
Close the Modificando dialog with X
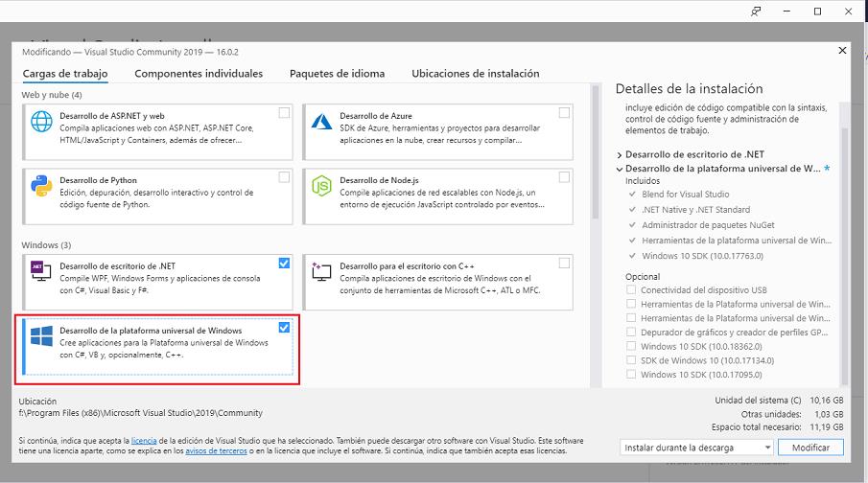pyautogui.click(x=842, y=51)
